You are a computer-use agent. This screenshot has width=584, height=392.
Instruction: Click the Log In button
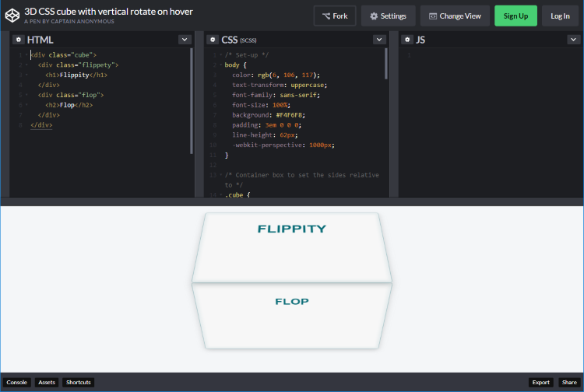click(560, 16)
